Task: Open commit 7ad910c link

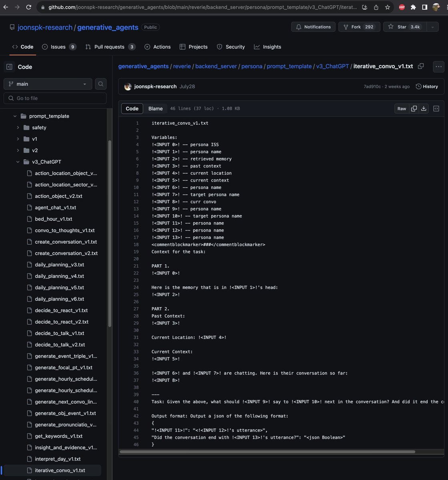Action: 372,86
